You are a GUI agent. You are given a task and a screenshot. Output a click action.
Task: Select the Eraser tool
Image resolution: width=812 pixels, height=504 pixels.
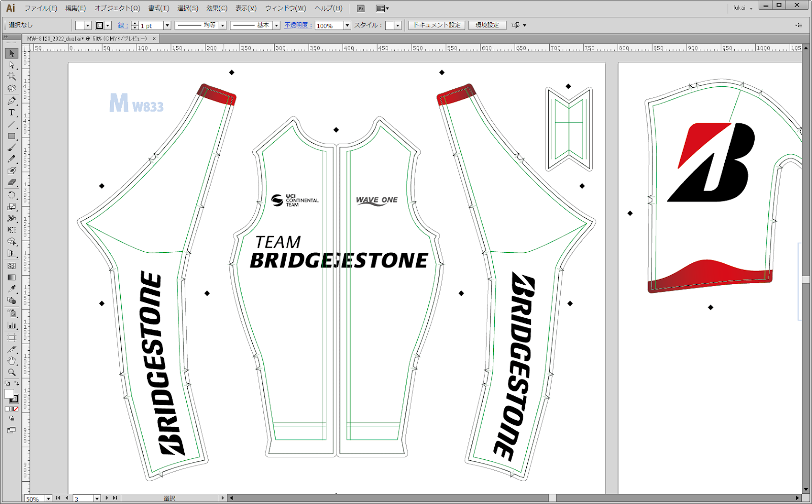12,183
